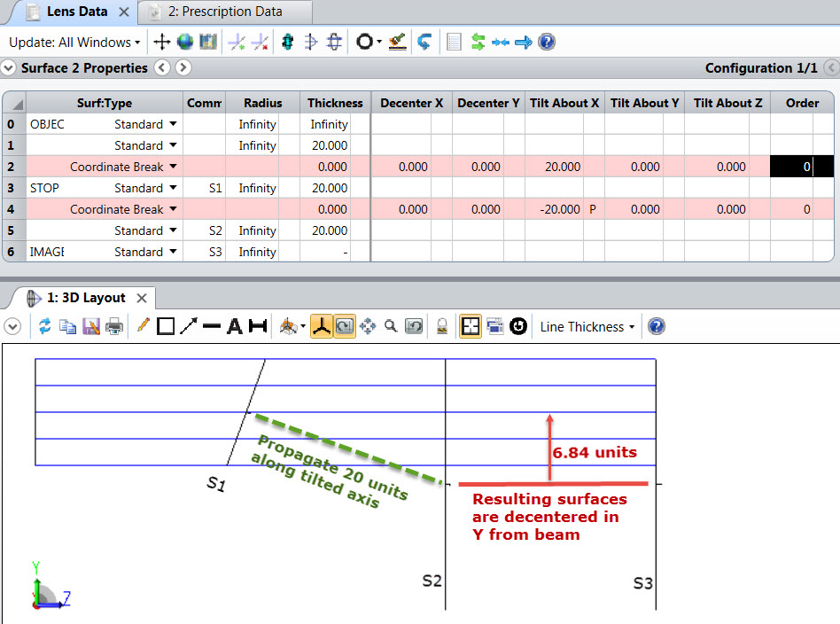Viewport: 840px width, 624px height.
Task: Collapse the Surface 2 Properties panel
Action: click(8, 68)
